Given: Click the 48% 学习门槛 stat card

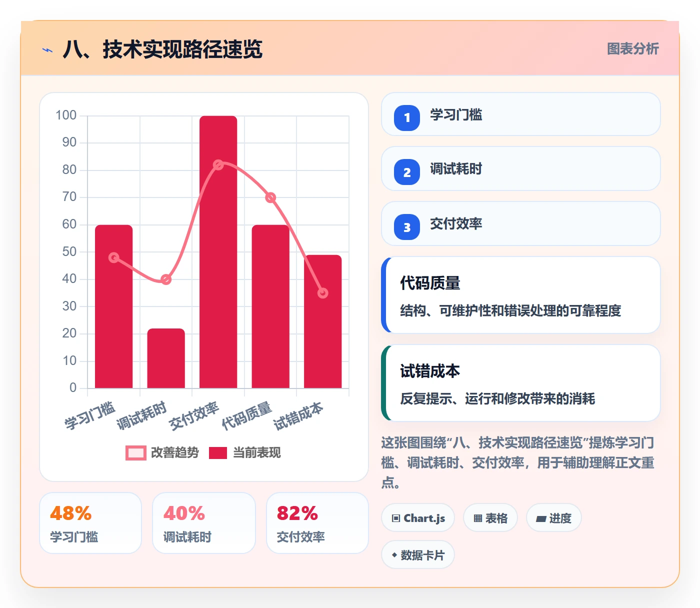Looking at the screenshot, I should 90,523.
